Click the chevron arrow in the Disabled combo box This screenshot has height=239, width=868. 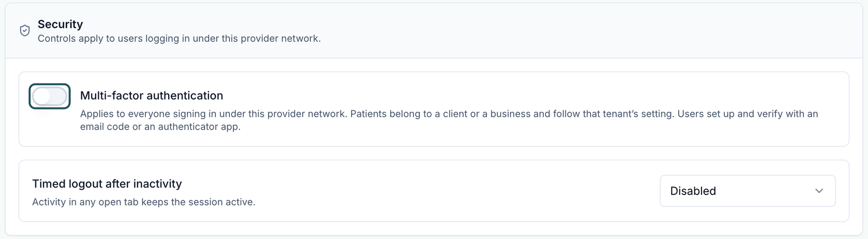click(x=819, y=191)
